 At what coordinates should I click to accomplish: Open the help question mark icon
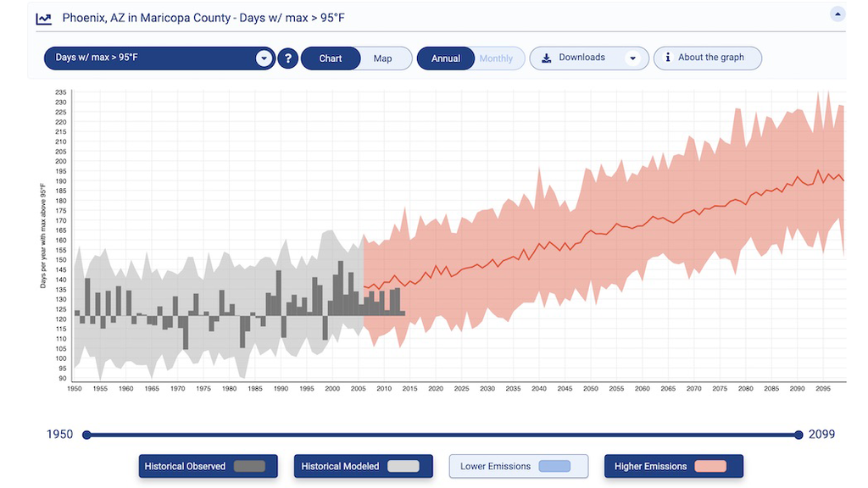coord(287,58)
